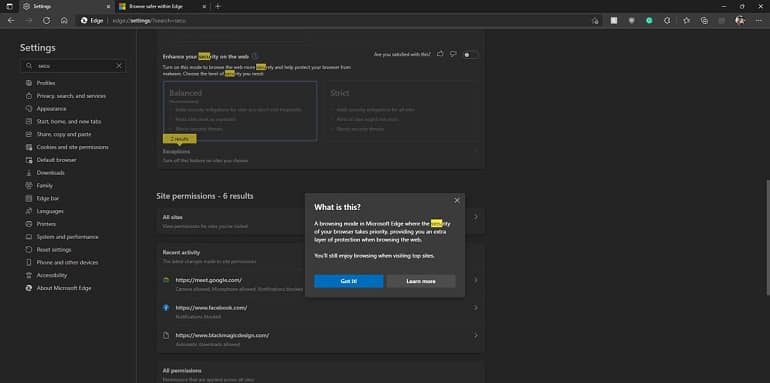Open Phone and other devices section

coord(67,262)
